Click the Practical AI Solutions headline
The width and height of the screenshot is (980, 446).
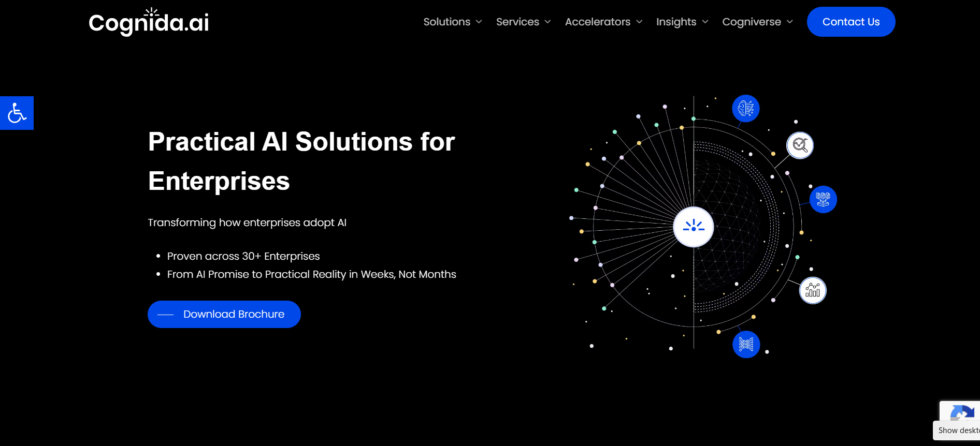tap(301, 161)
